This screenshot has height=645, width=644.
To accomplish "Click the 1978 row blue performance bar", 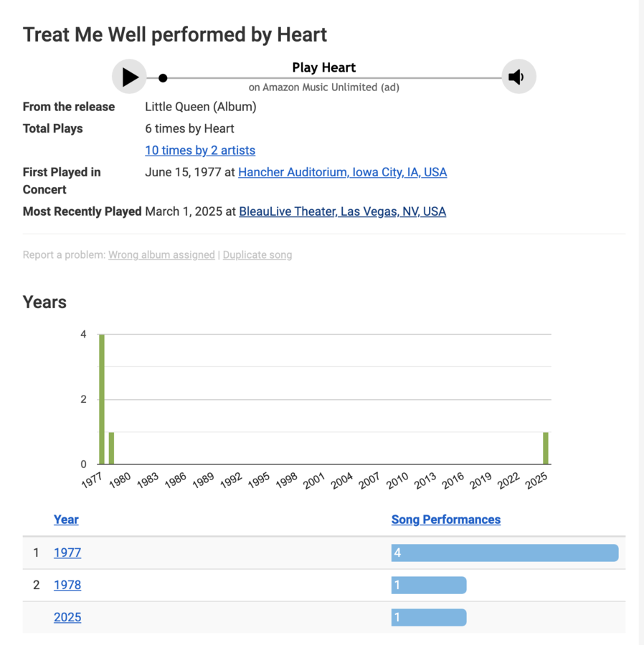I will click(x=428, y=585).
